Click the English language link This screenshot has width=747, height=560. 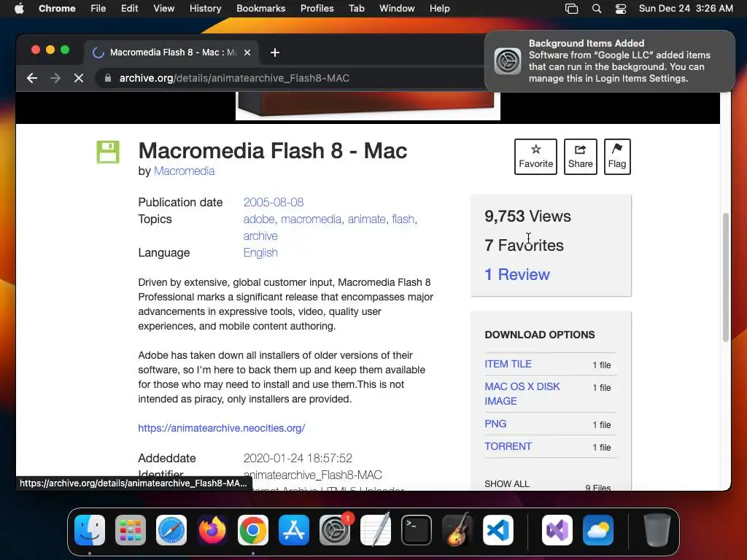click(x=260, y=253)
